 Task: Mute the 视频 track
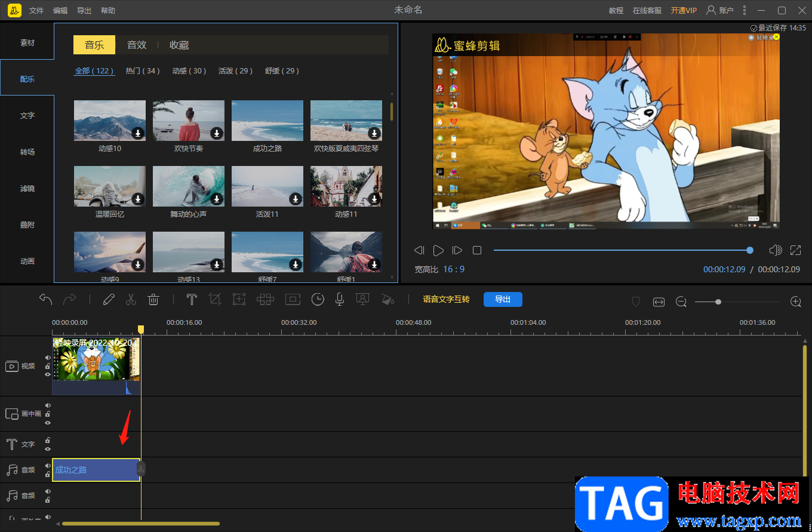point(48,358)
